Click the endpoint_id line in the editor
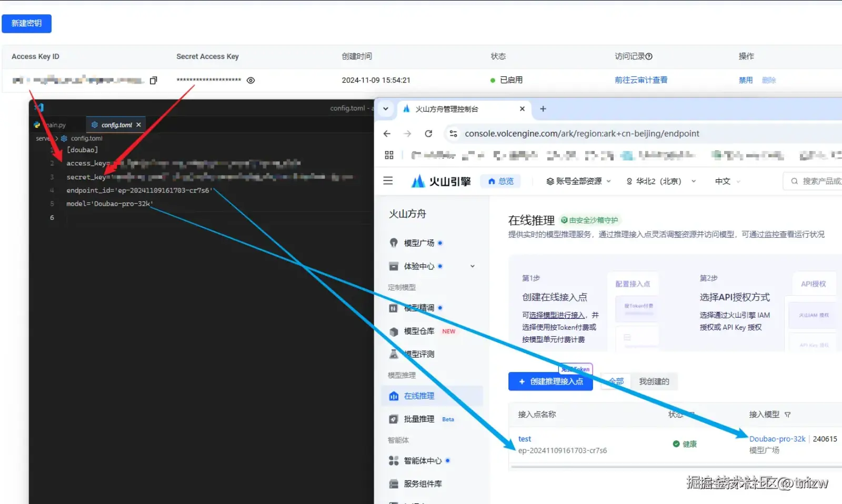Viewport: 842px width, 504px height. coord(139,190)
